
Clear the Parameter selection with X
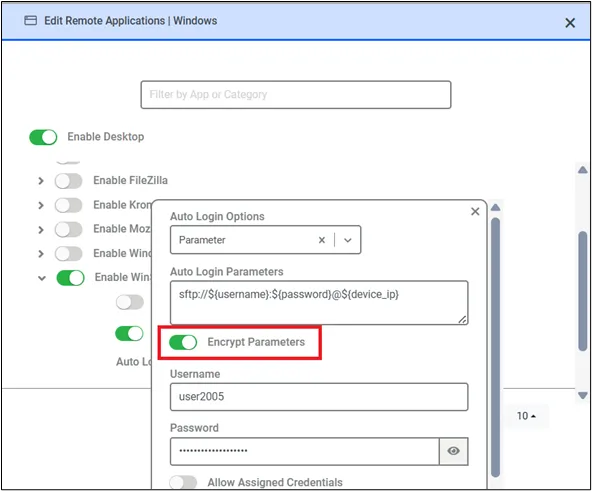click(322, 240)
